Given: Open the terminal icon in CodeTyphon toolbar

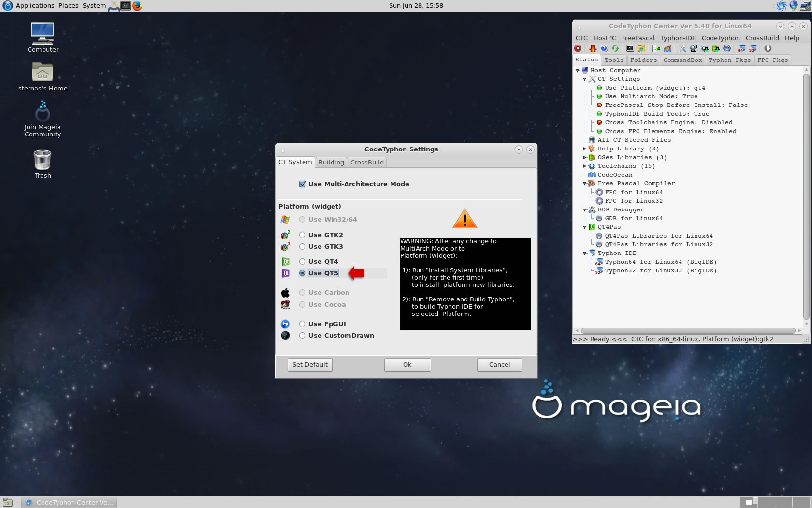Looking at the screenshot, I should click(630, 48).
